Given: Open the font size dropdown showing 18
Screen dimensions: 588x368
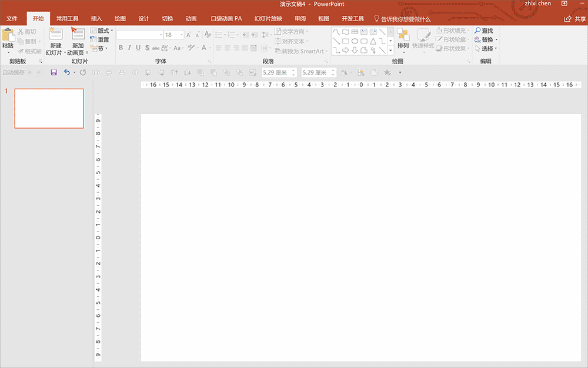Looking at the screenshot, I should click(181, 35).
